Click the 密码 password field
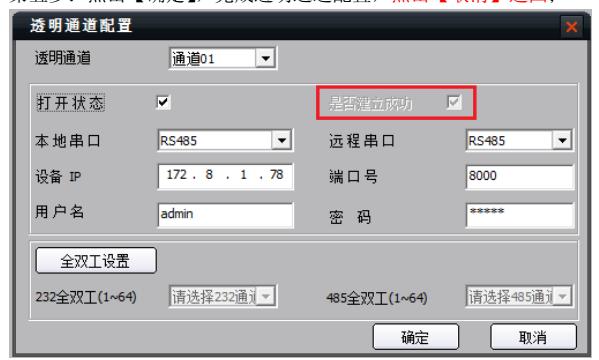The image size is (599, 360). [520, 215]
